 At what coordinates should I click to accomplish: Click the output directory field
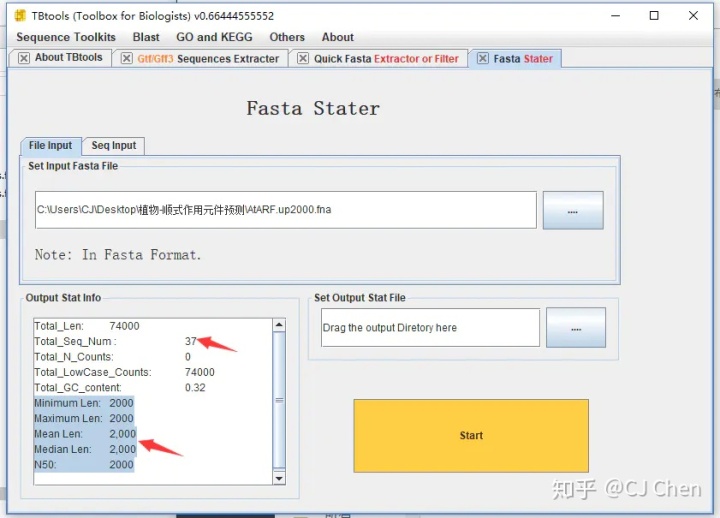pyautogui.click(x=430, y=327)
